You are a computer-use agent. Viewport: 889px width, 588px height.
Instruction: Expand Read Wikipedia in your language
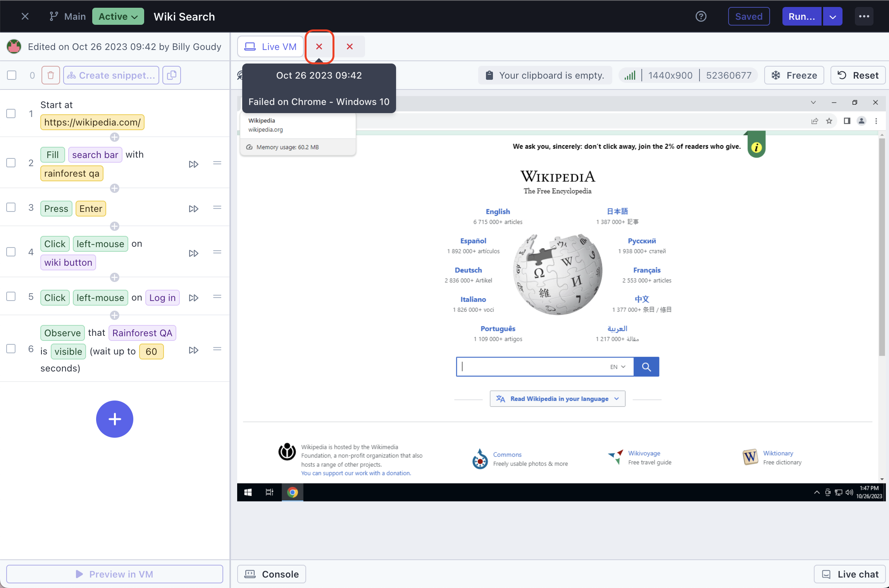click(557, 399)
